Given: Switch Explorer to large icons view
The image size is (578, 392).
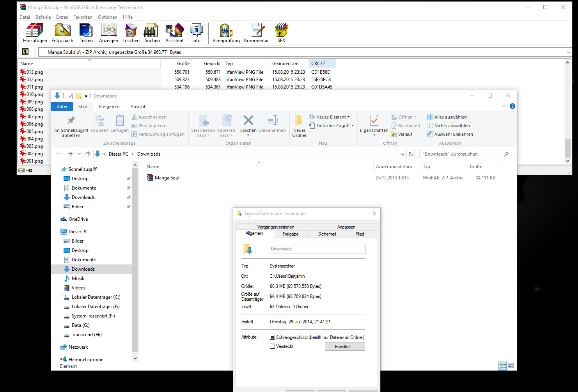Looking at the screenshot, I should [x=511, y=366].
